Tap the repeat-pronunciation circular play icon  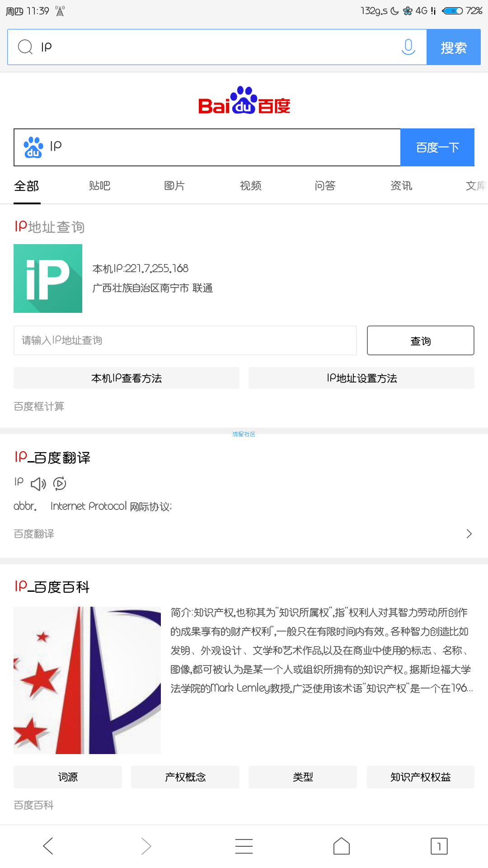coord(60,484)
